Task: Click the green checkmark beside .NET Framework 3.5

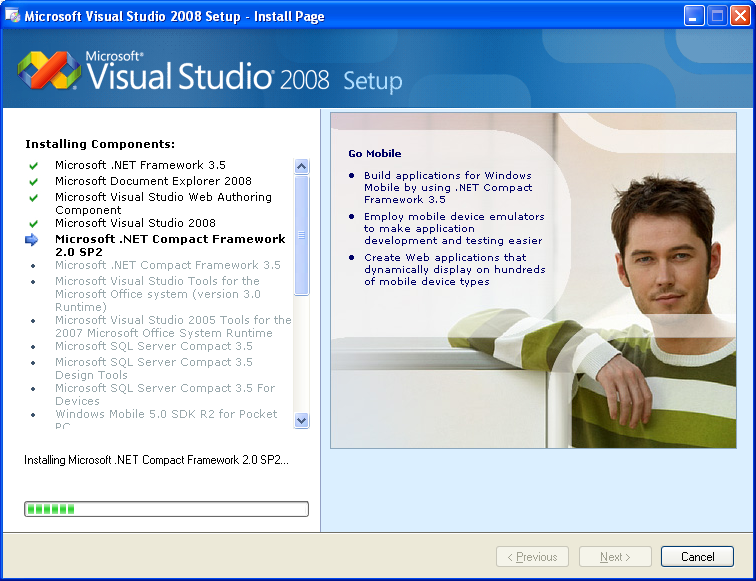Action: click(x=33, y=166)
